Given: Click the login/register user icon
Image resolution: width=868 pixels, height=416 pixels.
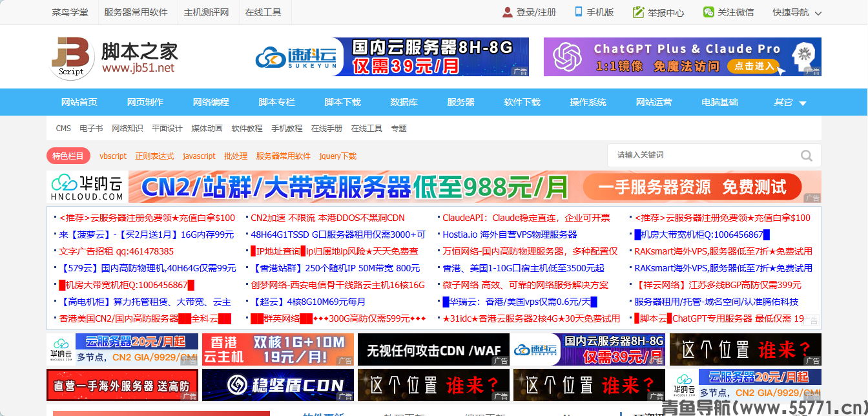Looking at the screenshot, I should coord(508,12).
